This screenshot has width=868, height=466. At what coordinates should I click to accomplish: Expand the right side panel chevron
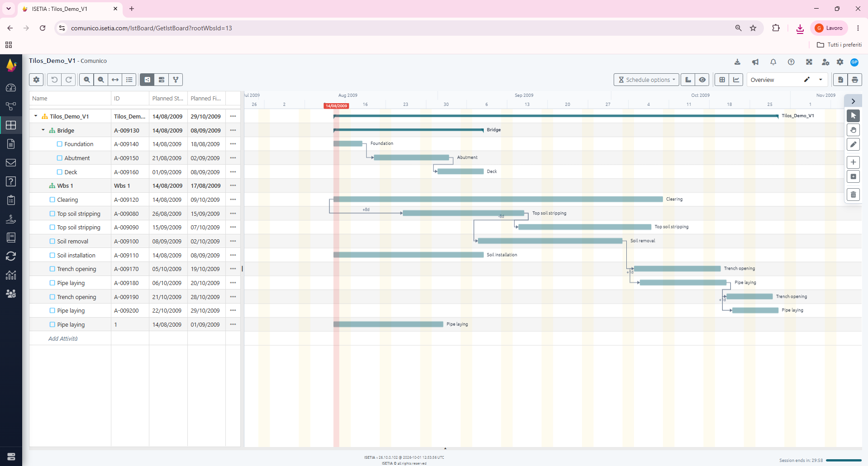pyautogui.click(x=853, y=101)
